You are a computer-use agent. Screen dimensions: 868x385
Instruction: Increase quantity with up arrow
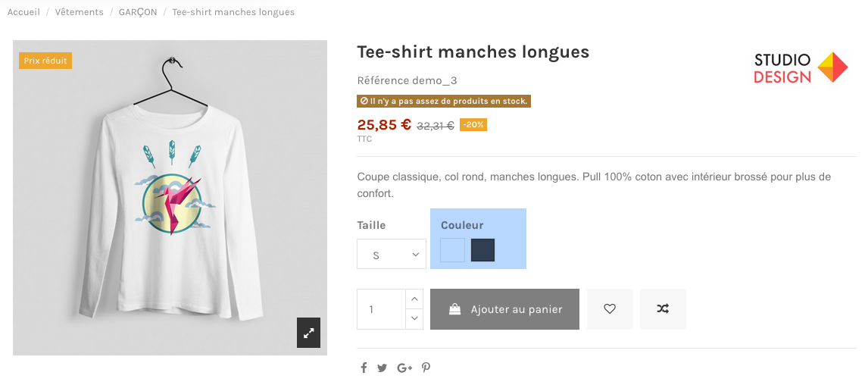(414, 299)
